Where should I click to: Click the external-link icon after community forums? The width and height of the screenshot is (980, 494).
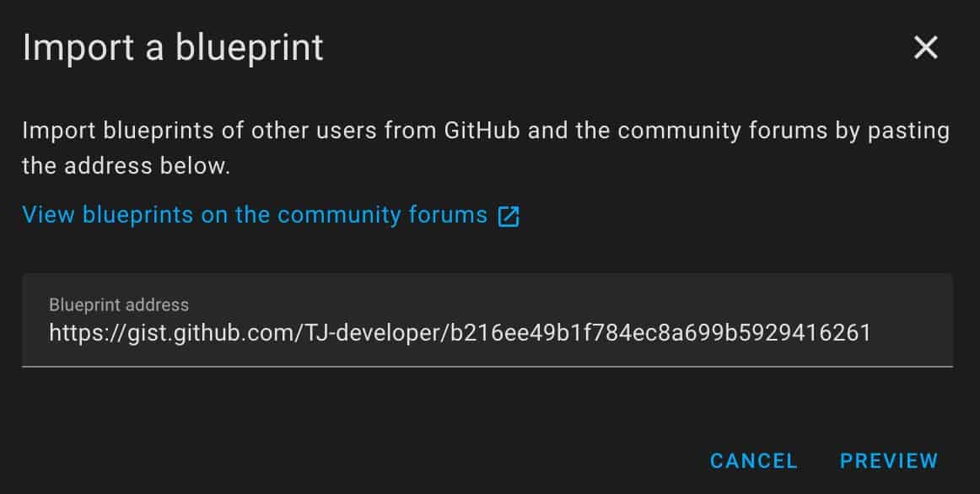[509, 217]
